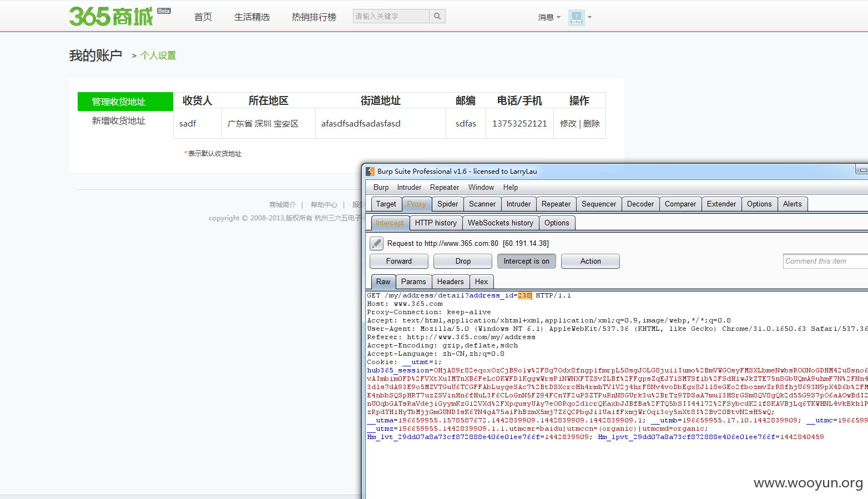The width and height of the screenshot is (868, 499).
Task: Go to 首页 in navigation
Action: click(x=203, y=17)
